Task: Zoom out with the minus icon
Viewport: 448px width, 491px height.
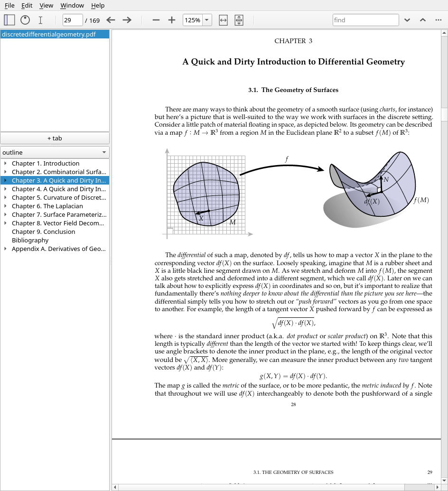Action: tap(156, 20)
